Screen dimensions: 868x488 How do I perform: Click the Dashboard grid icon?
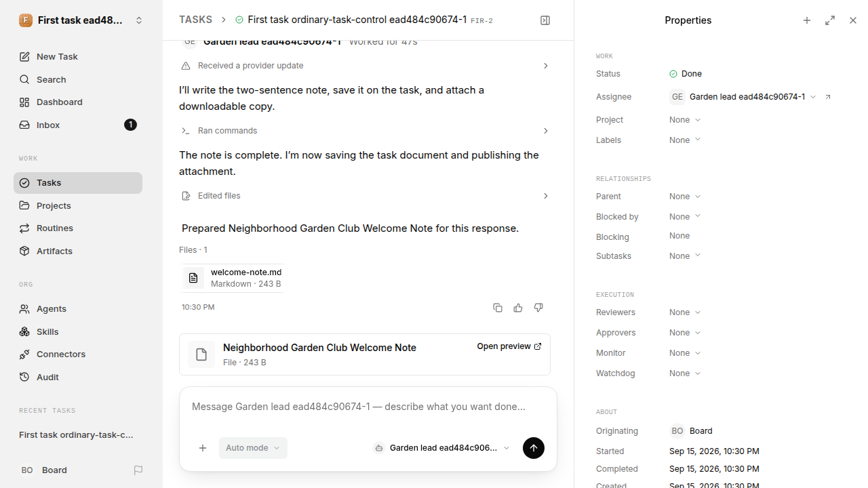tap(24, 102)
